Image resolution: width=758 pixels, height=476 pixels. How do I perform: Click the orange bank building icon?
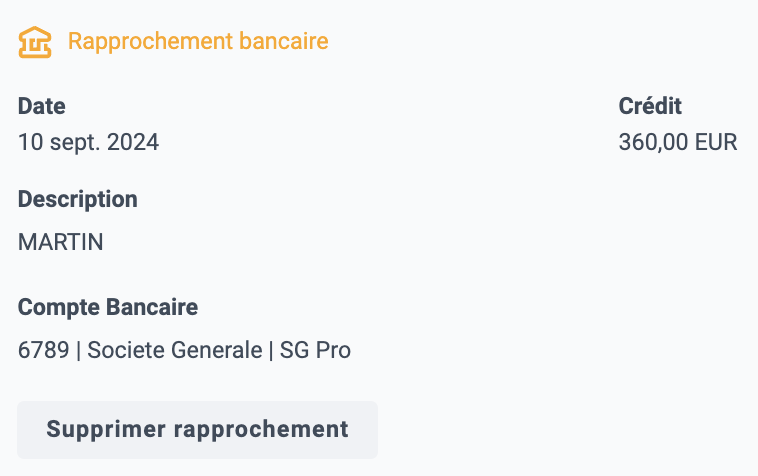35,42
